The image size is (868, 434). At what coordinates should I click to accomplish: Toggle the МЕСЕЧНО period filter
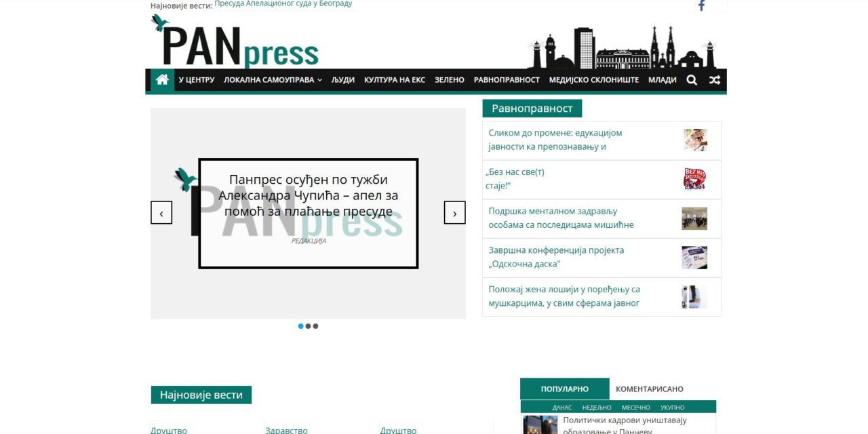[636, 407]
